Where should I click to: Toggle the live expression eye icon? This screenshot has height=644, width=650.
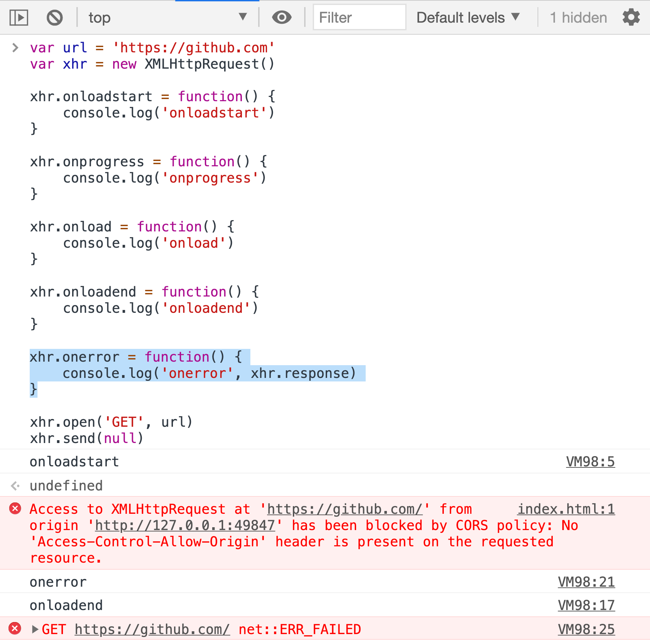pos(282,17)
